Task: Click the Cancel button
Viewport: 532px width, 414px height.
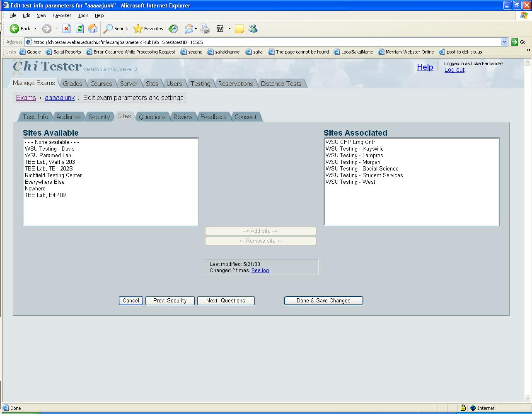Action: [131, 300]
